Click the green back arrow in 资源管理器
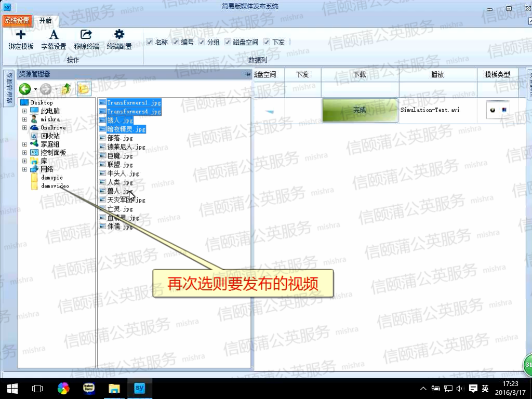Image resolution: width=532 pixels, height=399 pixels. click(25, 89)
